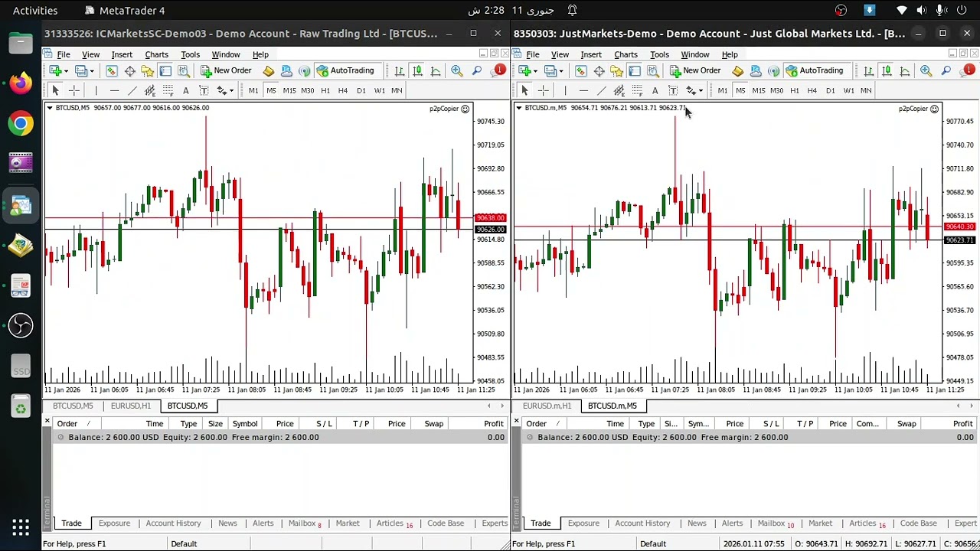Screen dimensions: 980x551
Task: Open MetaEditor icon in JustMarkets toolbar
Action: pos(737,70)
